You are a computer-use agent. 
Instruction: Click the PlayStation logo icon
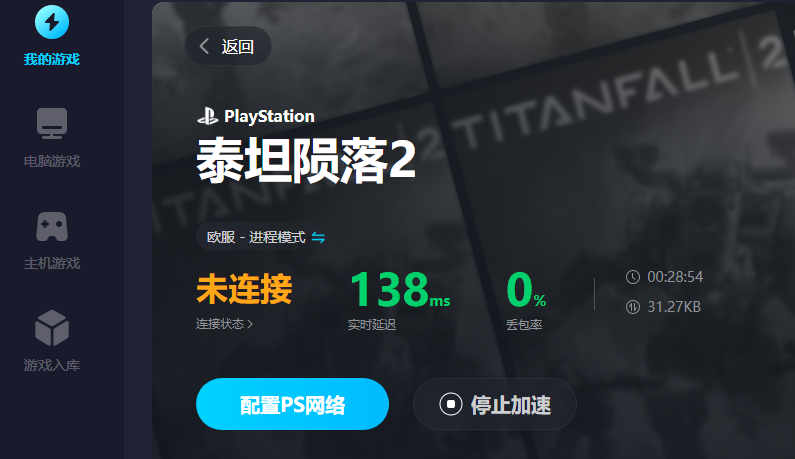click(x=207, y=116)
